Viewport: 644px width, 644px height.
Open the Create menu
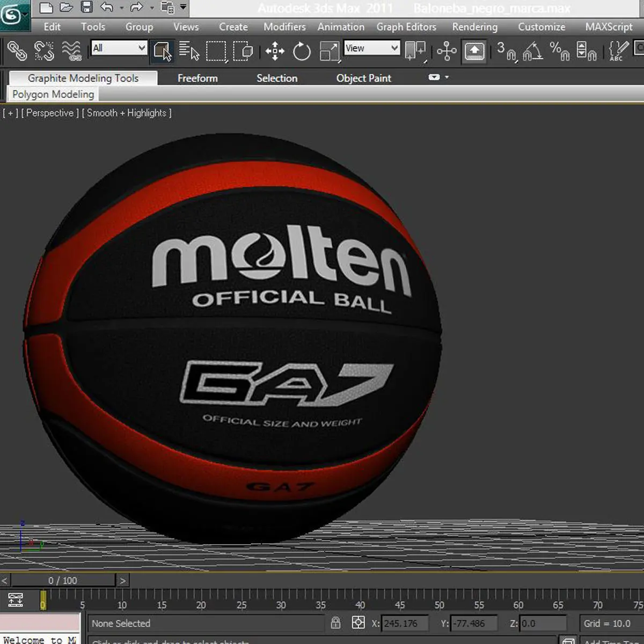(233, 27)
